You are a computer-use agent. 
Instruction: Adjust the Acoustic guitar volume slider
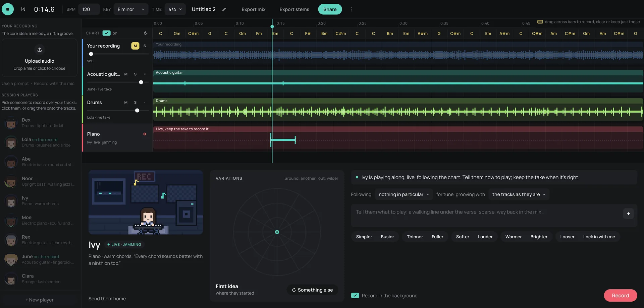coord(141,82)
